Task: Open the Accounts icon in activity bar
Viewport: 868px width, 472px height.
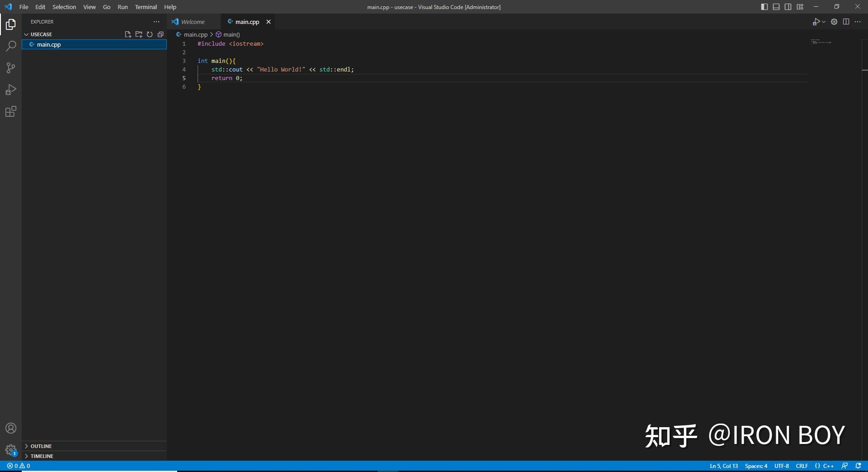Action: click(11, 428)
